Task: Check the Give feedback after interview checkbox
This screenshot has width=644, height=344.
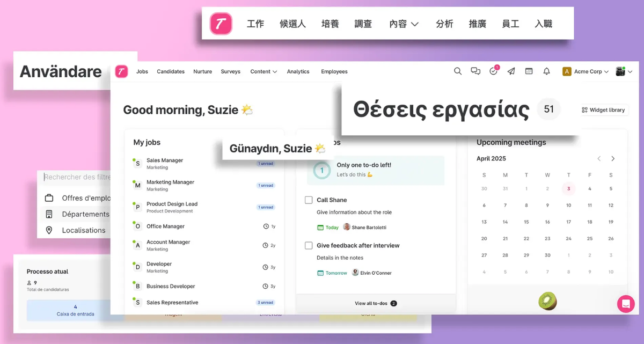Action: pos(309,246)
